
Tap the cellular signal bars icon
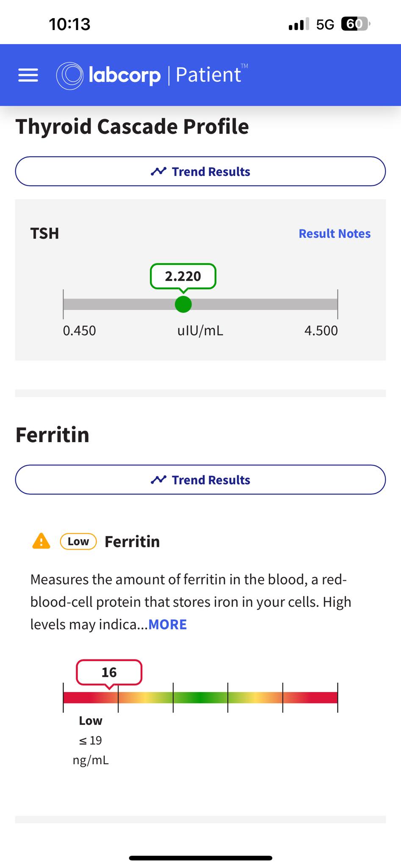pyautogui.click(x=299, y=24)
